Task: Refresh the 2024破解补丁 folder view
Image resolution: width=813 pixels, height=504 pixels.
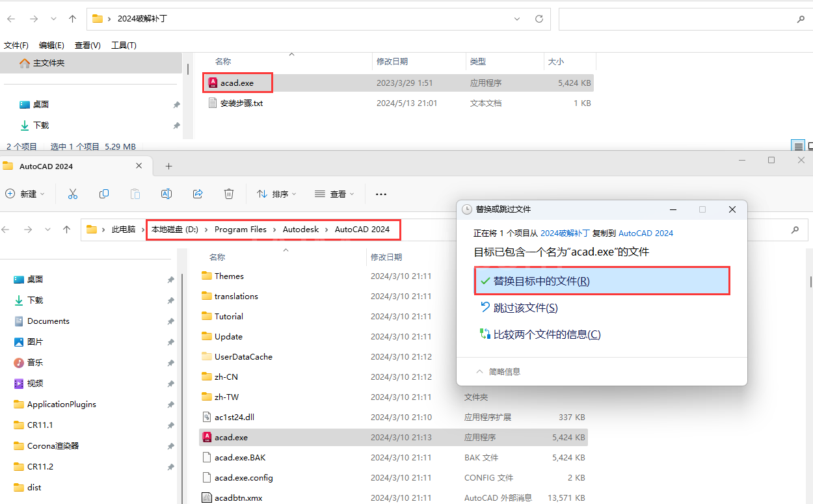Action: (x=539, y=19)
